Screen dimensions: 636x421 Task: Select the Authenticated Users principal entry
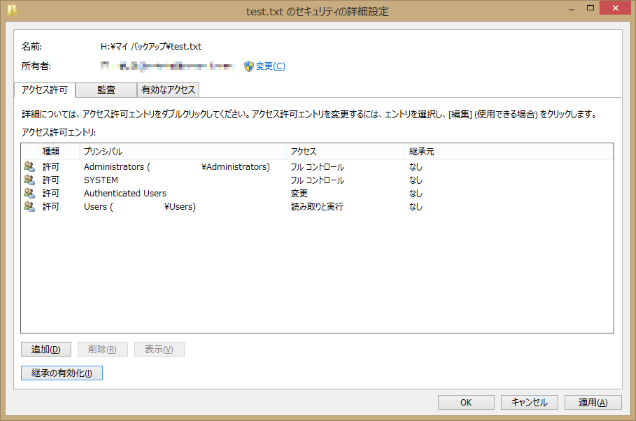click(x=125, y=193)
